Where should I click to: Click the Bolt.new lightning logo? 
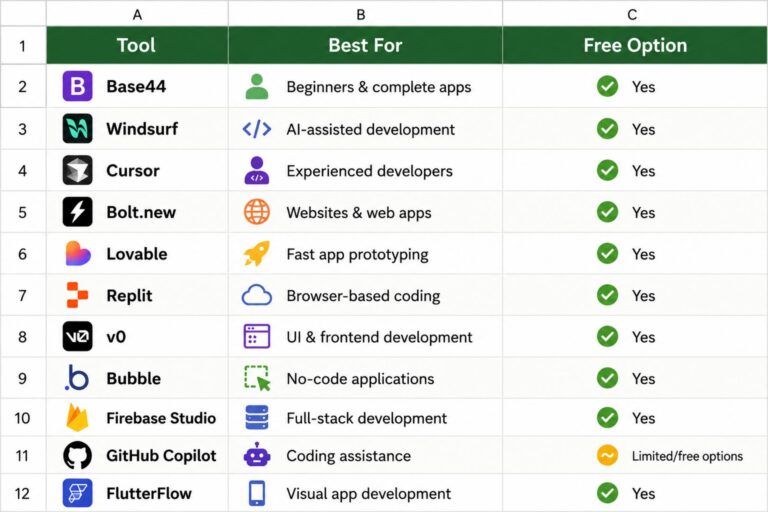(x=77, y=212)
